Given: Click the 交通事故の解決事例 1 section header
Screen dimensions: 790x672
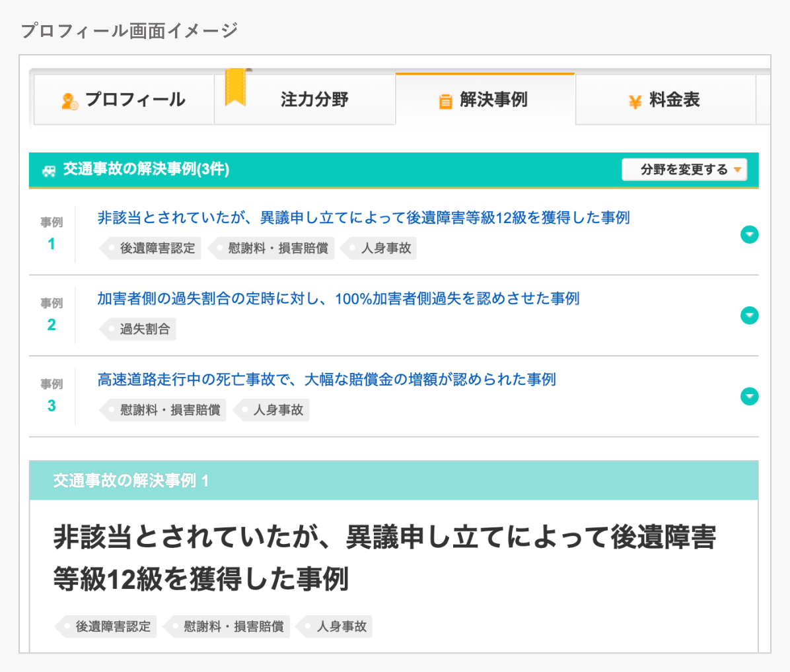Looking at the screenshot, I should (x=131, y=481).
